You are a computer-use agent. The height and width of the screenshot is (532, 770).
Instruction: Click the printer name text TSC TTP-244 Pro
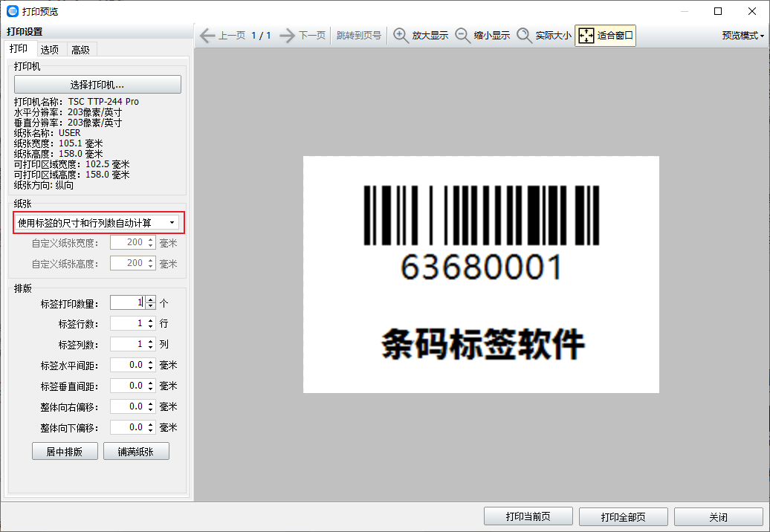(x=103, y=102)
